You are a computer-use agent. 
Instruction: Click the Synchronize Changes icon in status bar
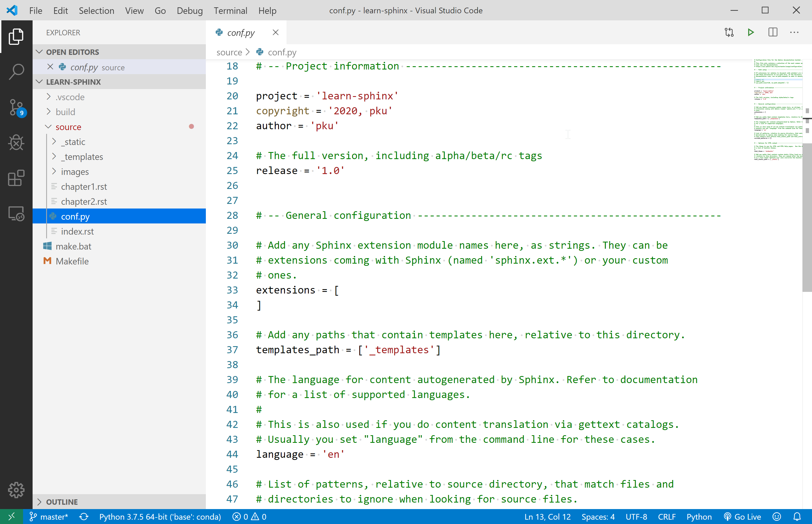point(84,517)
